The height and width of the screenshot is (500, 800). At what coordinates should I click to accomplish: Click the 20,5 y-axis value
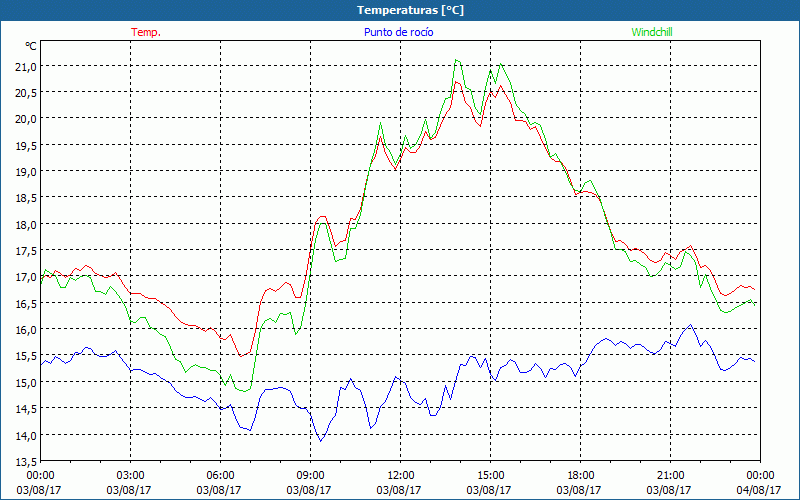26,93
